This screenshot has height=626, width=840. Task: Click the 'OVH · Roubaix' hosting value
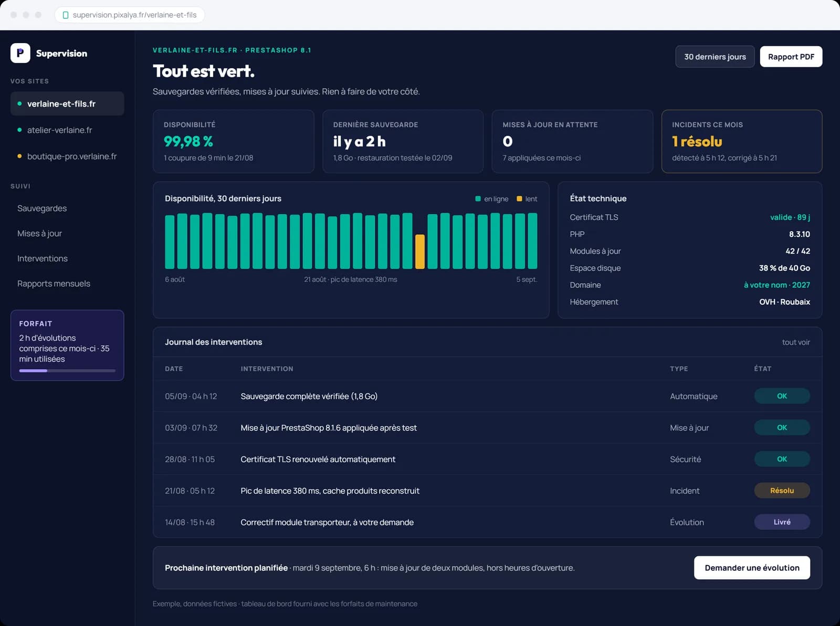(784, 302)
